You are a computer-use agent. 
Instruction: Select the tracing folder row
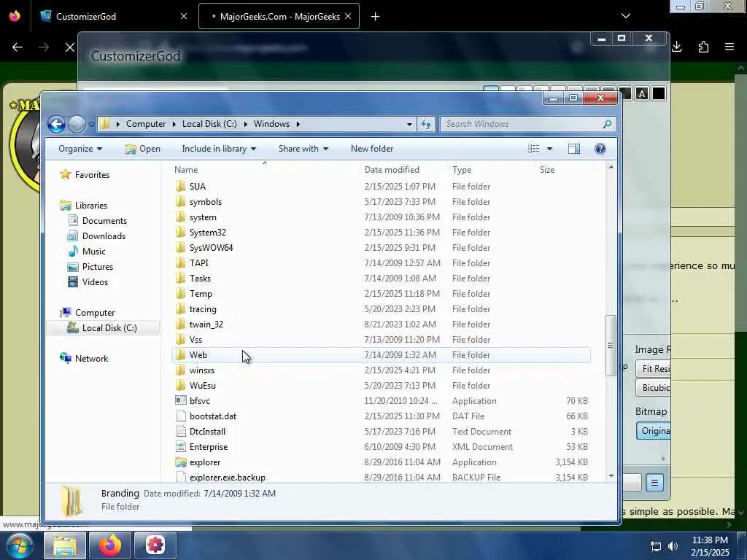381,309
